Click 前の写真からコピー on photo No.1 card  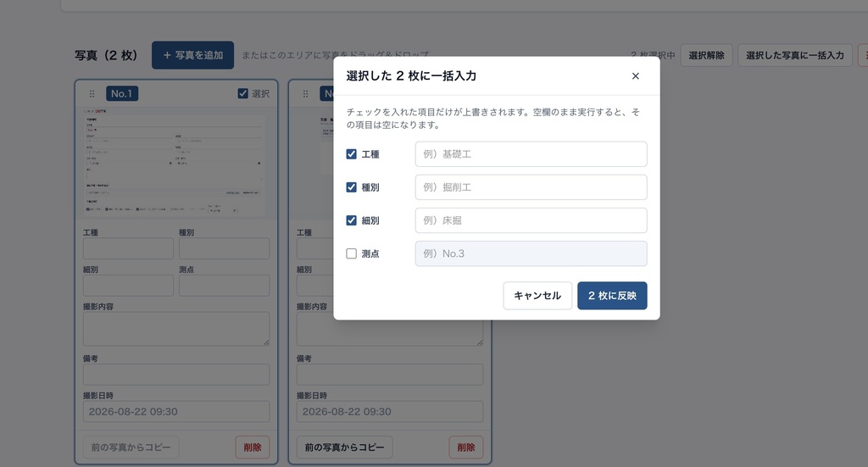131,447
